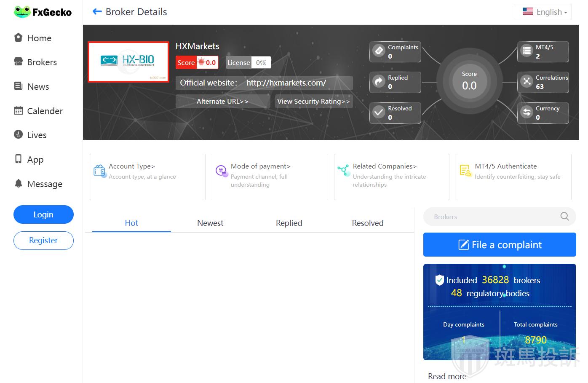Viewport: 588px width, 383px height.
Task: Open the English language dropdown
Action: coord(545,12)
